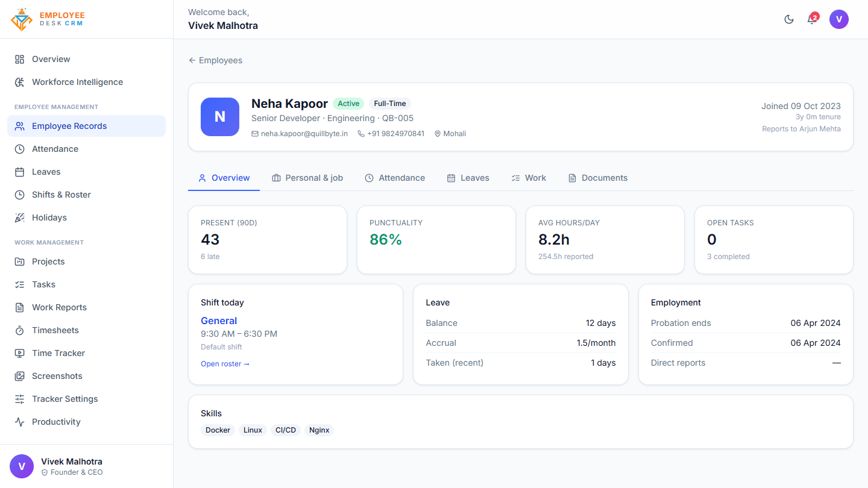The width and height of the screenshot is (868, 488).
Task: Open notifications bell with badge
Action: point(812,19)
